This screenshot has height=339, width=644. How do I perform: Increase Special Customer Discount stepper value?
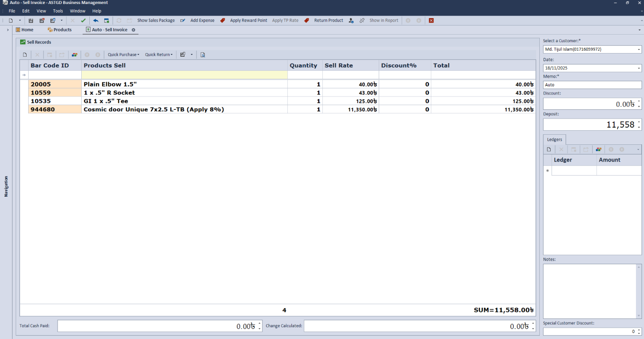(x=639, y=330)
